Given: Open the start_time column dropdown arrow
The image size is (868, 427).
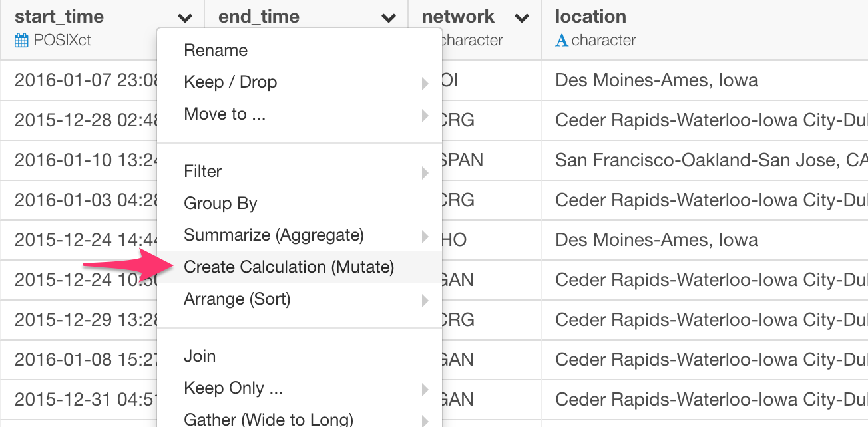Looking at the screenshot, I should 186,18.
